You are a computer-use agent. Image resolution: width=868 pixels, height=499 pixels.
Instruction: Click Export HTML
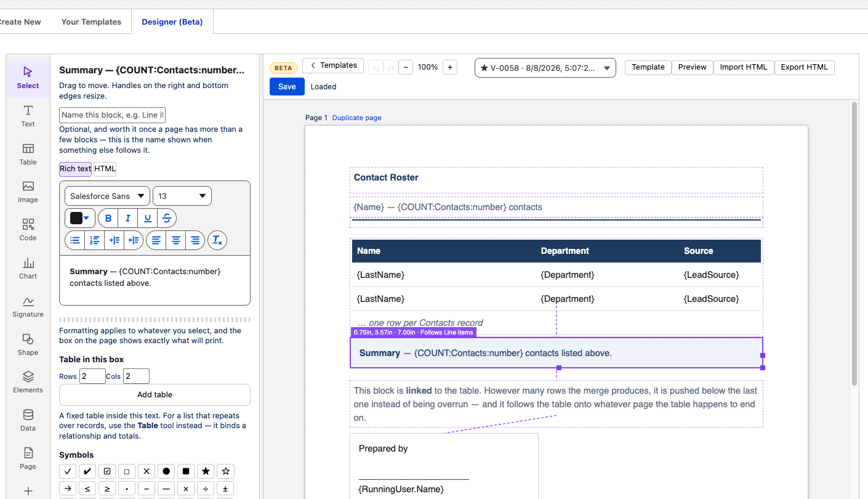tap(804, 67)
